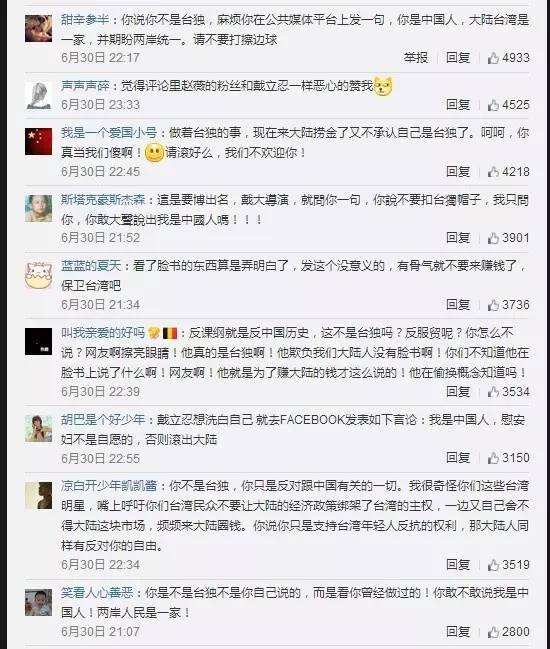Click 回复 on the 6月30日 22:55 comment
This screenshot has width=550, height=649.
click(x=458, y=458)
